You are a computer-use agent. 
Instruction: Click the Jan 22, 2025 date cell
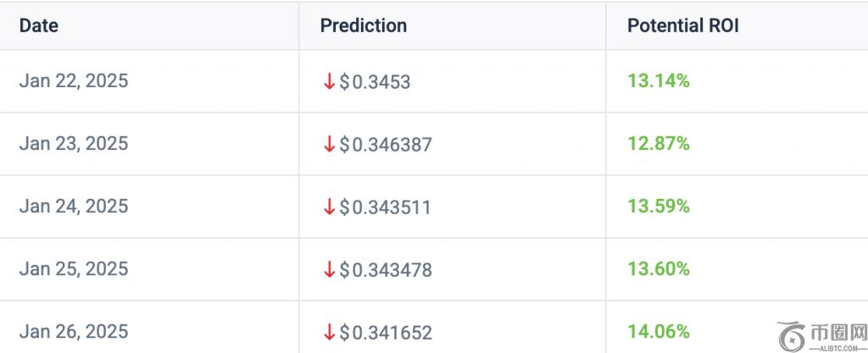click(74, 81)
